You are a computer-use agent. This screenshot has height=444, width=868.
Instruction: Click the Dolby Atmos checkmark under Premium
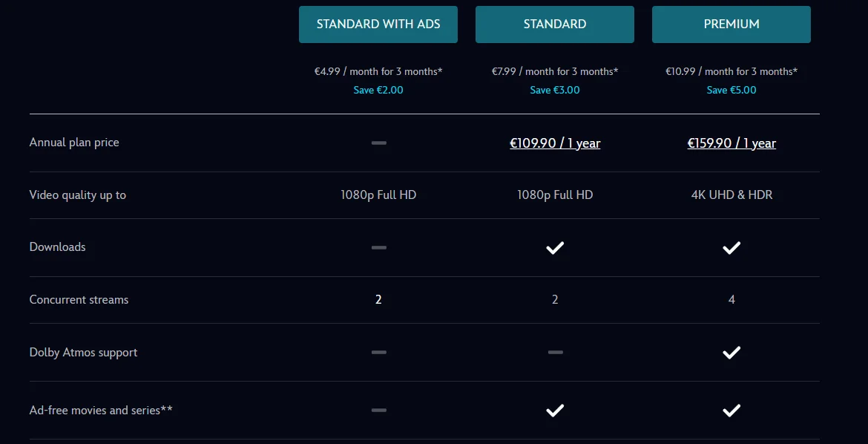point(731,353)
